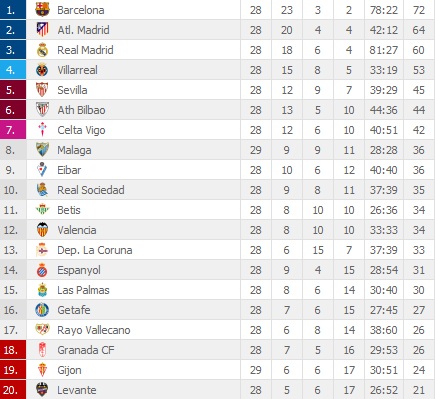Click the red rank 18 relegation badge
Screen dimensions: 435x399
(13, 350)
